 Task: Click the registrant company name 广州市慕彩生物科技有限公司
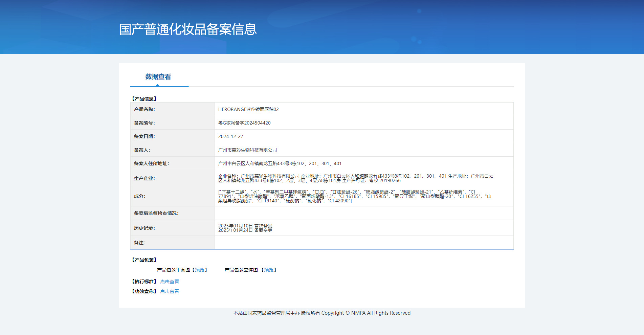(x=247, y=150)
